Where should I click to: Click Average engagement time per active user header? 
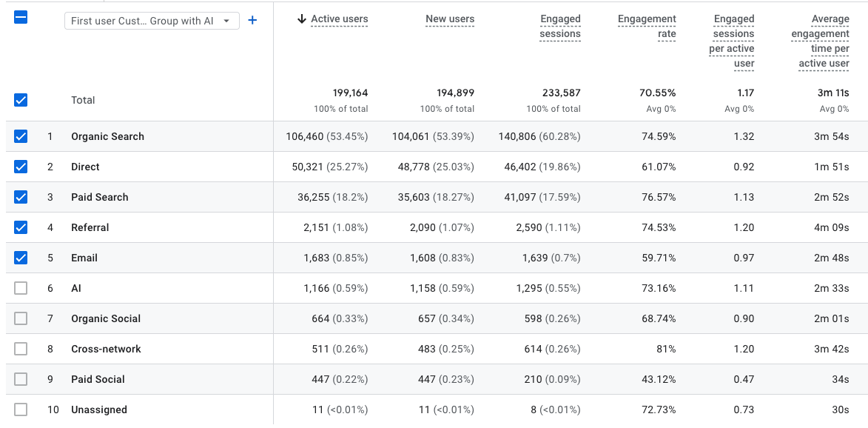coord(820,41)
